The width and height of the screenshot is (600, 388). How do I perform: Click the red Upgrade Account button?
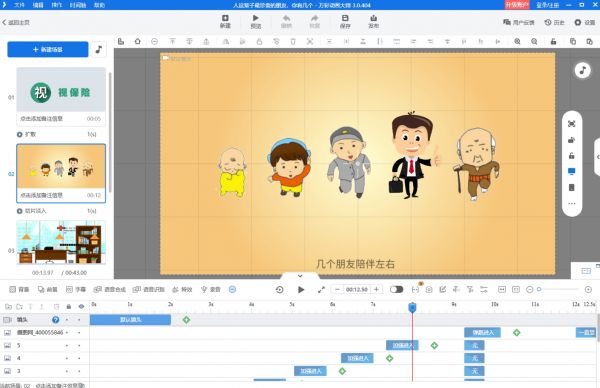517,5
